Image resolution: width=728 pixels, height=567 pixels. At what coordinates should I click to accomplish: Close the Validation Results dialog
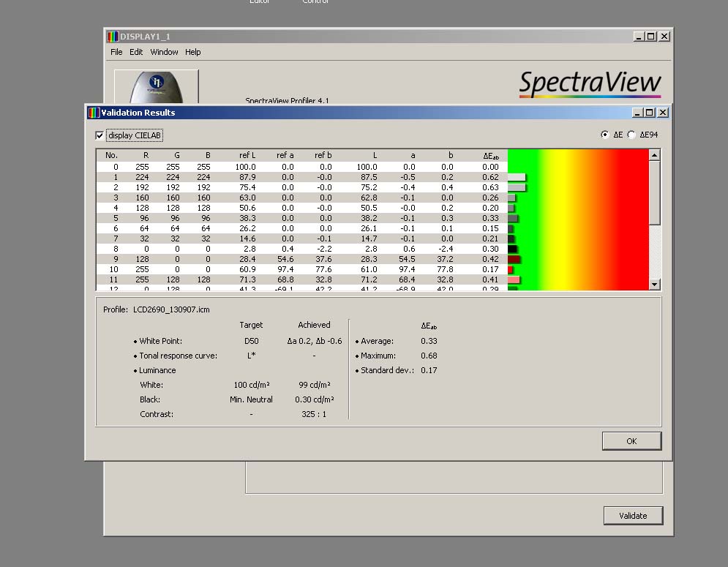click(x=663, y=113)
